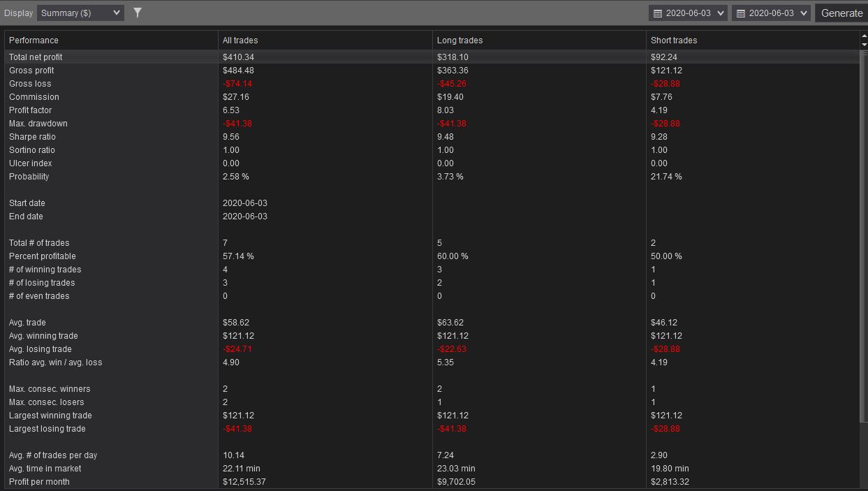This screenshot has width=868, height=491.
Task: Select the End date row label
Action: pos(26,217)
